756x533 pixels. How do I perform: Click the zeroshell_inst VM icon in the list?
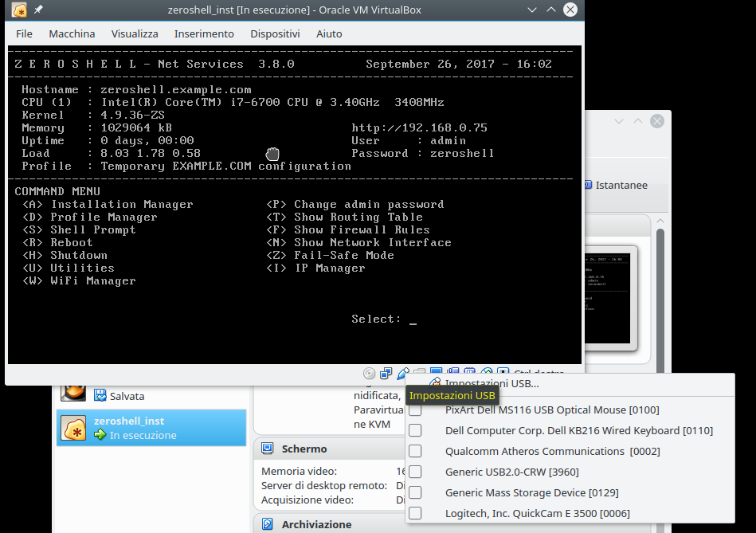point(73,428)
